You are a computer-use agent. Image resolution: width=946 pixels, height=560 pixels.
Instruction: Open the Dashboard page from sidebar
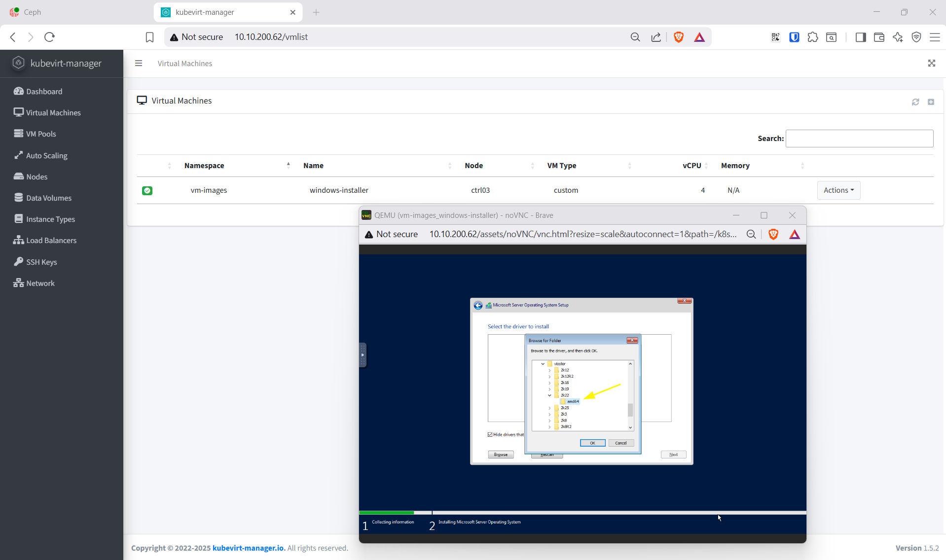(x=38, y=91)
